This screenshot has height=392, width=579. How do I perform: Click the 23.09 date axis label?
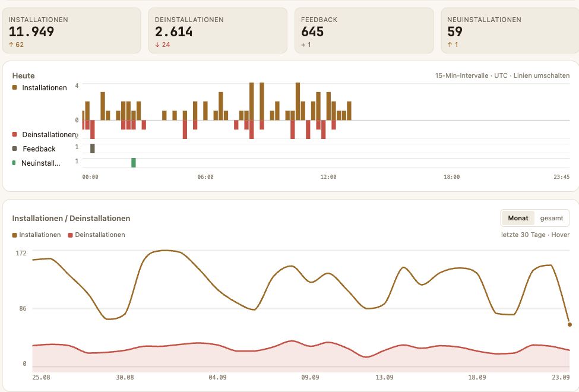point(561,377)
